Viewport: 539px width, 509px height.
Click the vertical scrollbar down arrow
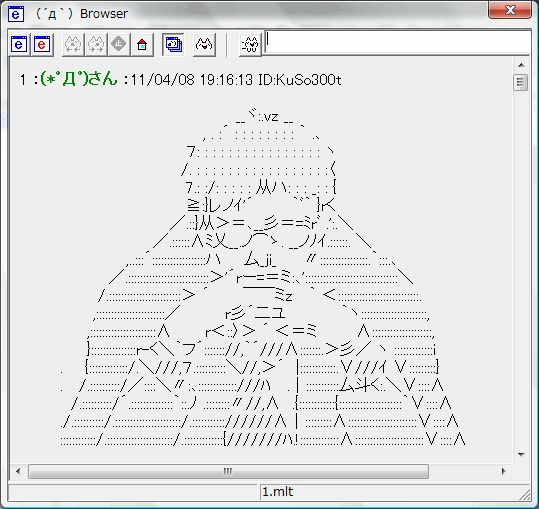521,455
